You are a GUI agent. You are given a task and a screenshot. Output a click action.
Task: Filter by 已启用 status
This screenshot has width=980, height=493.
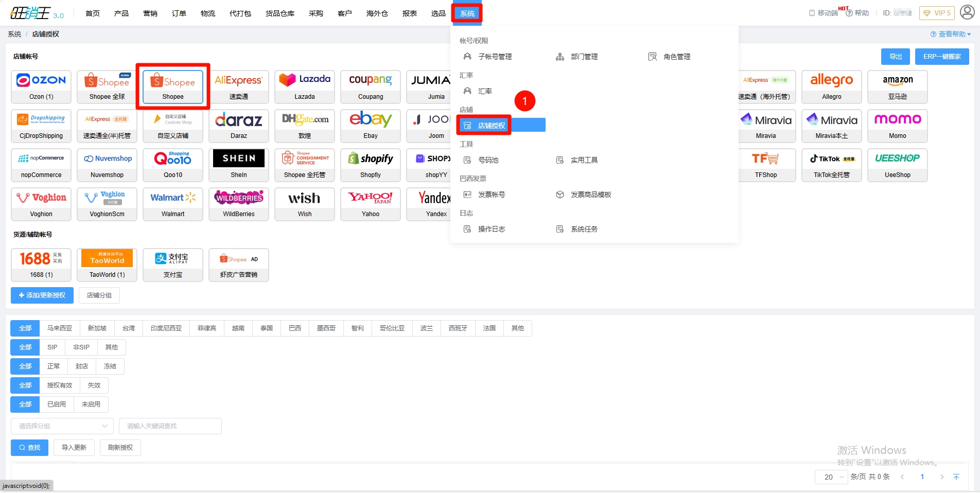[x=57, y=404]
